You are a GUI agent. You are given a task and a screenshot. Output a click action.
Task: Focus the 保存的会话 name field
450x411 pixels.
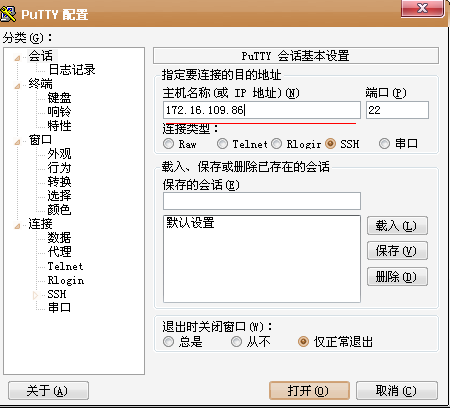point(262,201)
